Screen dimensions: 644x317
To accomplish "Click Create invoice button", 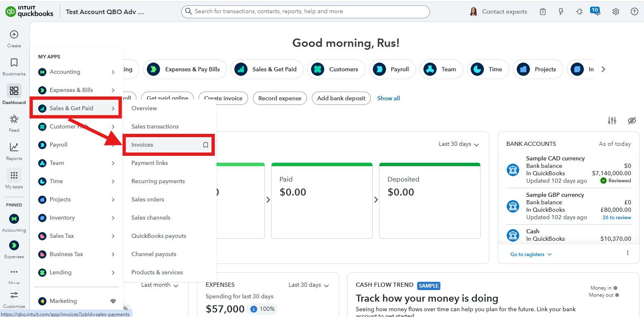I will pos(224,99).
